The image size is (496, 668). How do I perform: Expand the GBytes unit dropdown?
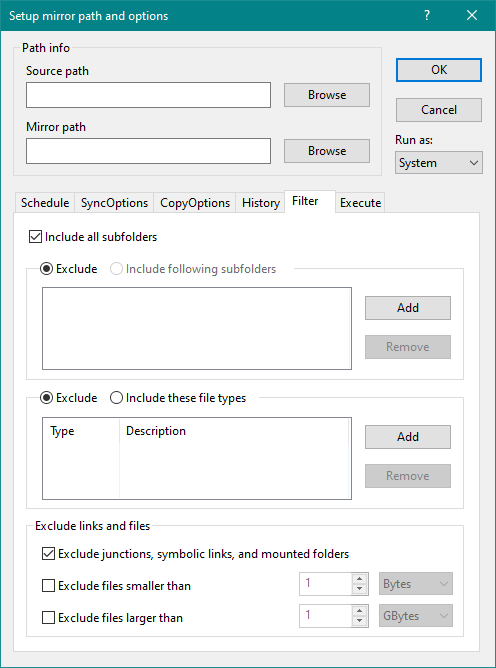point(415,616)
